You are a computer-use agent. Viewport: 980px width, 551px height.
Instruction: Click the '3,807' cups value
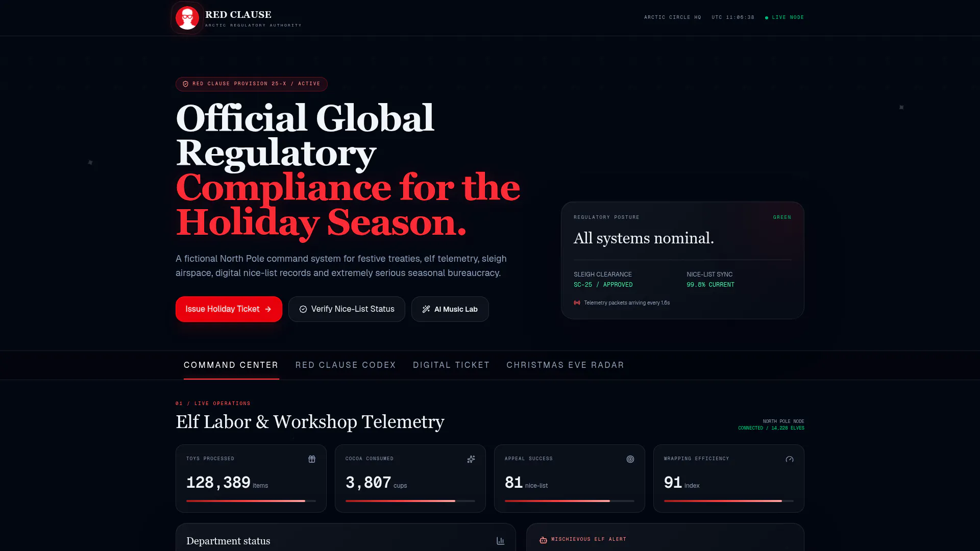point(369,483)
